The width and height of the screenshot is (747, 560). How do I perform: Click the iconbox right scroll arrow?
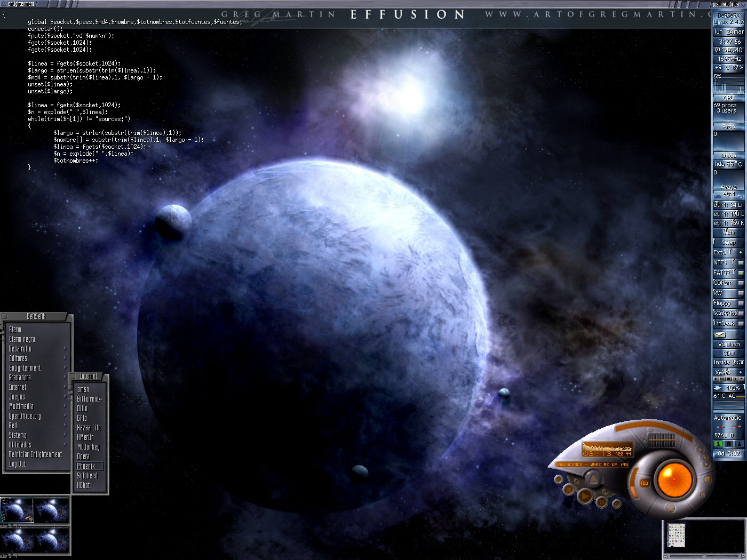coord(743,556)
